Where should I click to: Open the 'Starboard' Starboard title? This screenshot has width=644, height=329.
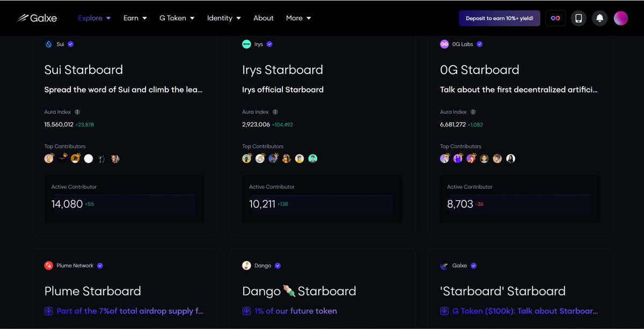[x=503, y=291]
